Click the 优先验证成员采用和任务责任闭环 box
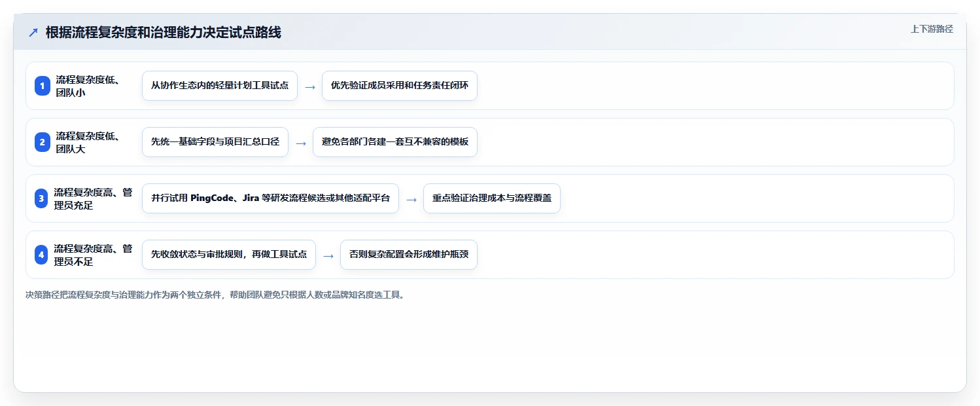980x406 pixels. pos(400,86)
